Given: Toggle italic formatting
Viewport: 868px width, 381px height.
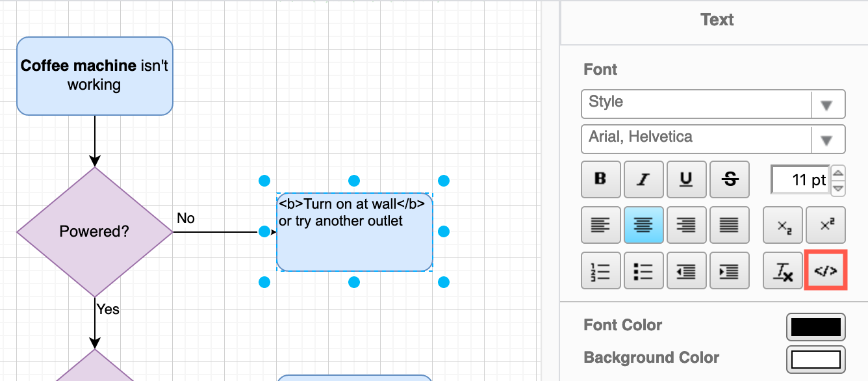Looking at the screenshot, I should click(x=643, y=179).
